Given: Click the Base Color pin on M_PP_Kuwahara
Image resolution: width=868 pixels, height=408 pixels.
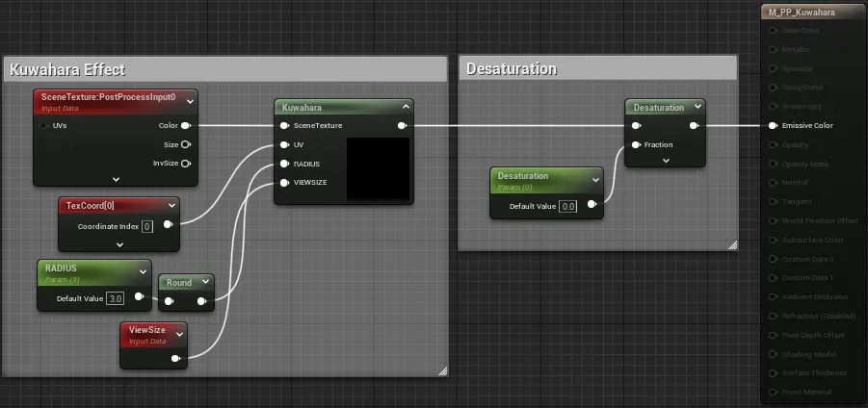Looking at the screenshot, I should pos(773,31).
